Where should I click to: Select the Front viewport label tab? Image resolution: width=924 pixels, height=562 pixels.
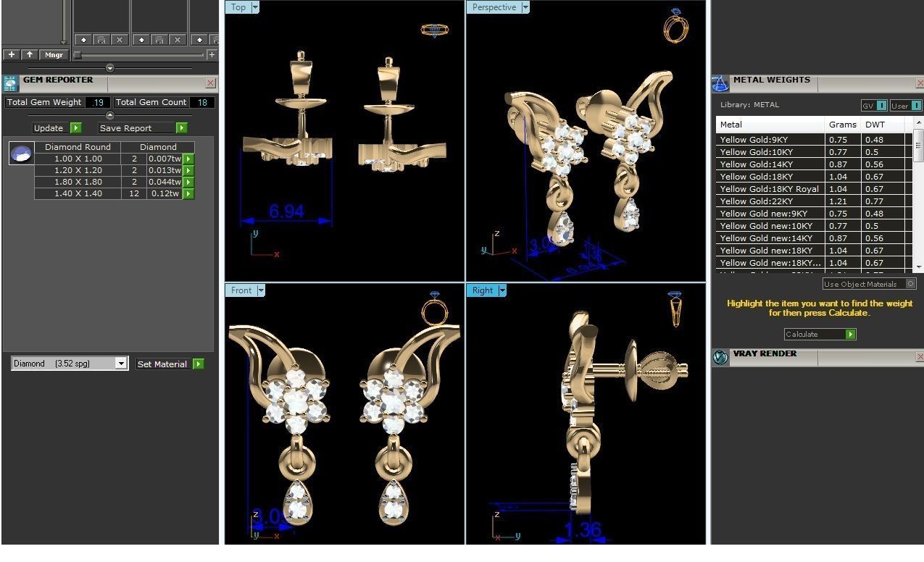pos(241,290)
